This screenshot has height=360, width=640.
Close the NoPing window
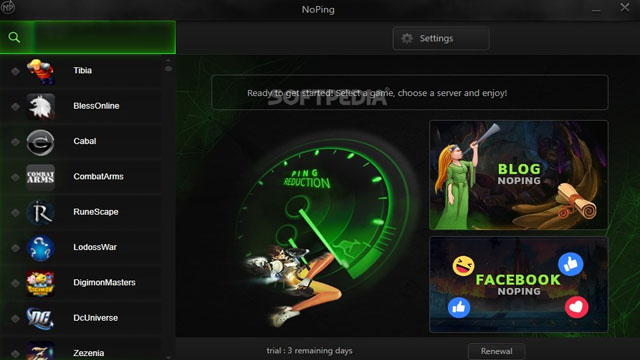point(624,7)
